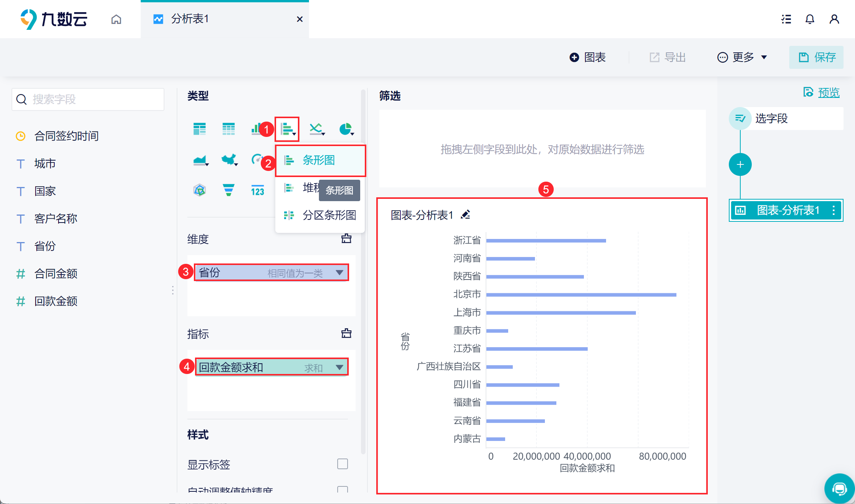Viewport: 855px width, 504px height.
Task: Add a step with the plus button
Action: click(740, 164)
